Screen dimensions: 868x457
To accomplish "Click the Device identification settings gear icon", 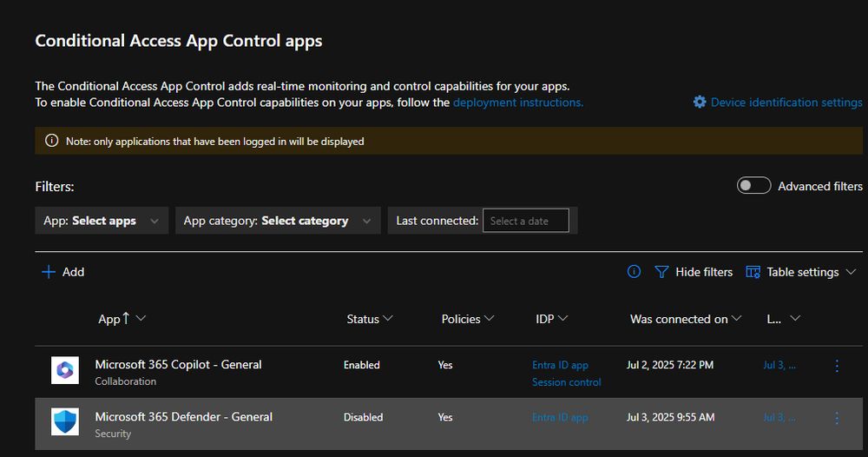I will tap(700, 102).
